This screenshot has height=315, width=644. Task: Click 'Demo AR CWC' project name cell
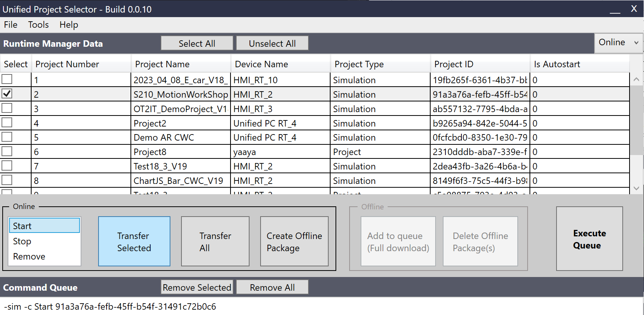coord(181,137)
